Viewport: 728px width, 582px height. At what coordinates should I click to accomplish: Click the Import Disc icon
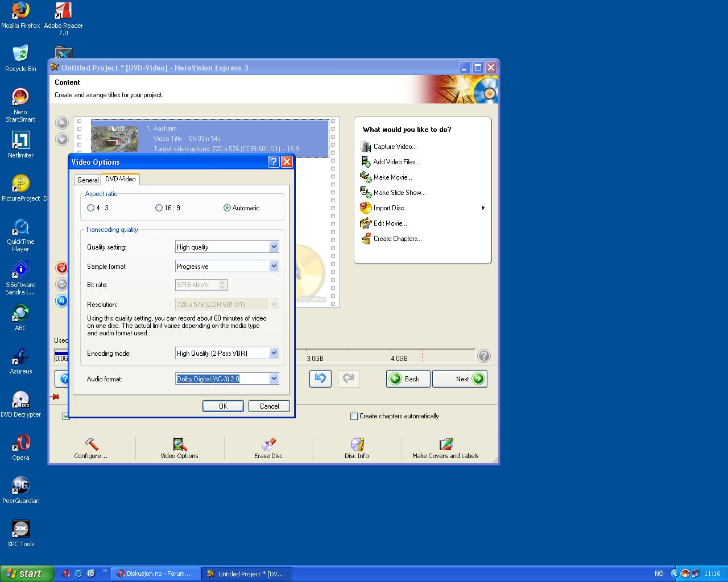tap(366, 208)
